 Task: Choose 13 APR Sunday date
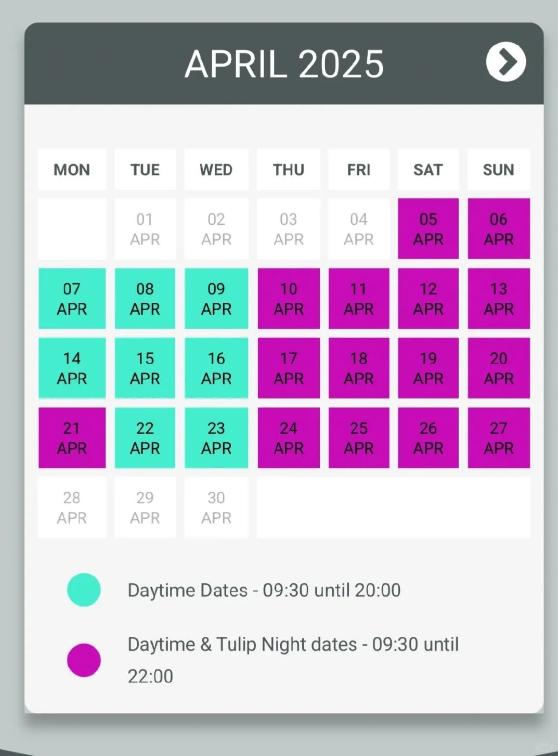498,299
